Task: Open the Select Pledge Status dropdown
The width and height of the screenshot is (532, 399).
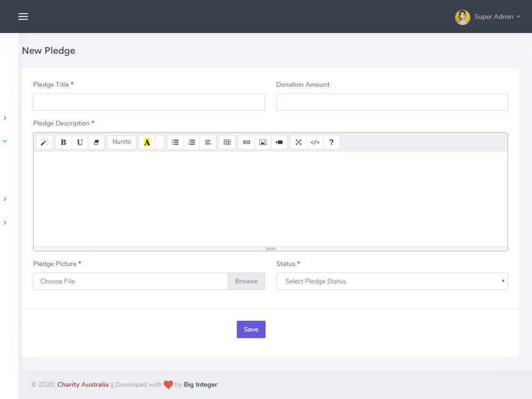Action: pyautogui.click(x=392, y=281)
